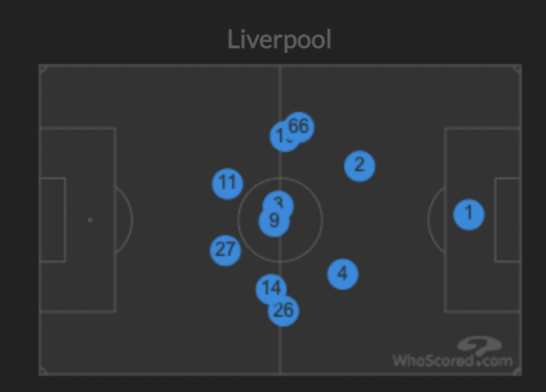
Task: Open the WhoScored.com watermark text
Action: pyautogui.click(x=452, y=360)
